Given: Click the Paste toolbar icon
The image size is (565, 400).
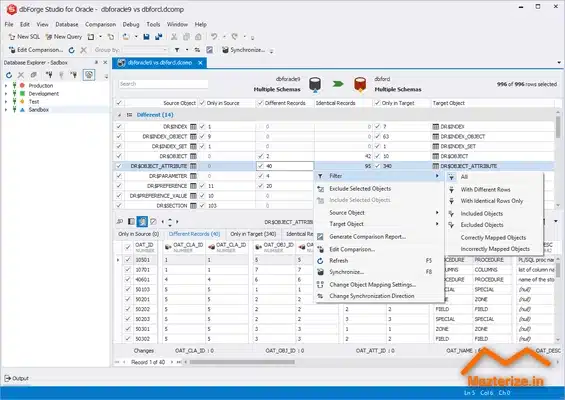Looking at the screenshot, I should click(x=198, y=37).
